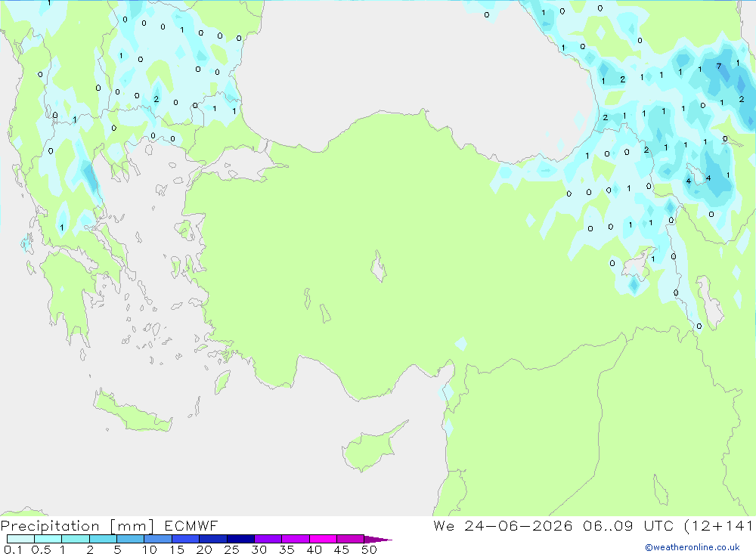This screenshot has height=554, width=756.
Task: Select the 25–30 mm navy legend segment
Action: pyautogui.click(x=240, y=539)
